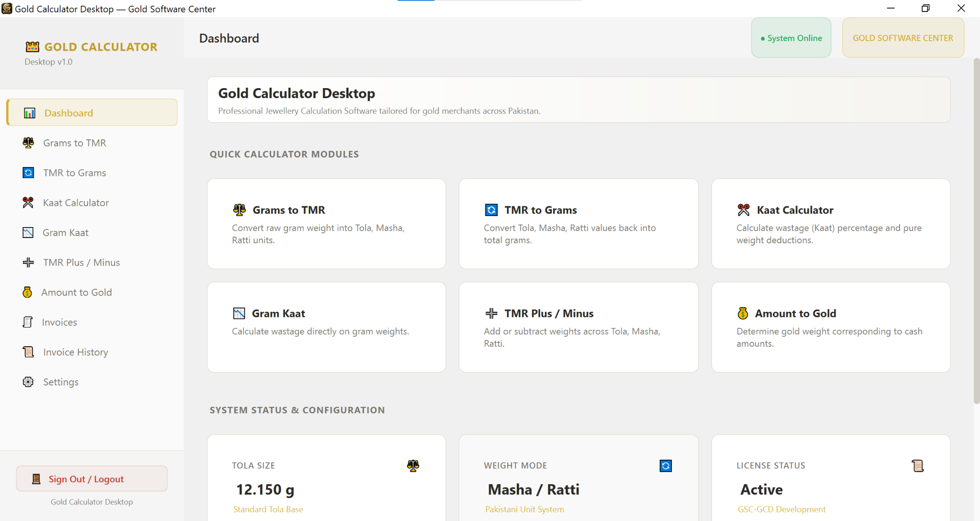Click the scroll icon beside sidebar Invoice History
Image resolution: width=980 pixels, height=521 pixels.
tap(28, 352)
